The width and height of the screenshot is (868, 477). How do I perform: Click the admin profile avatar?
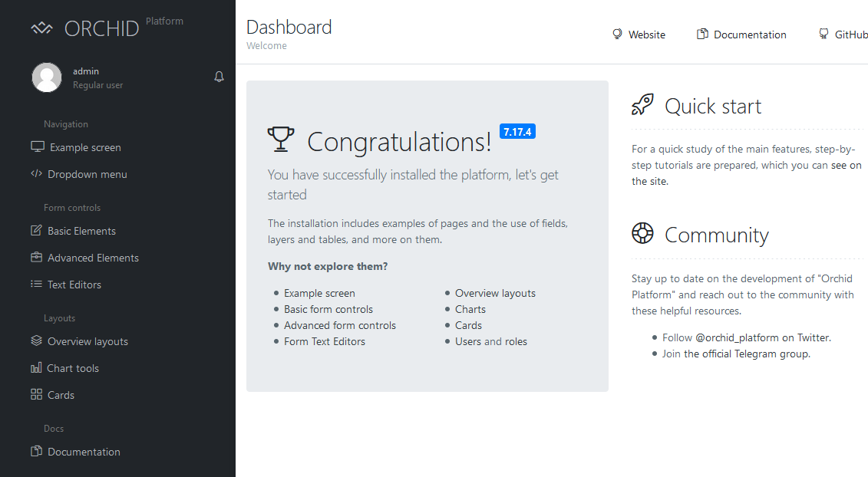tap(47, 77)
